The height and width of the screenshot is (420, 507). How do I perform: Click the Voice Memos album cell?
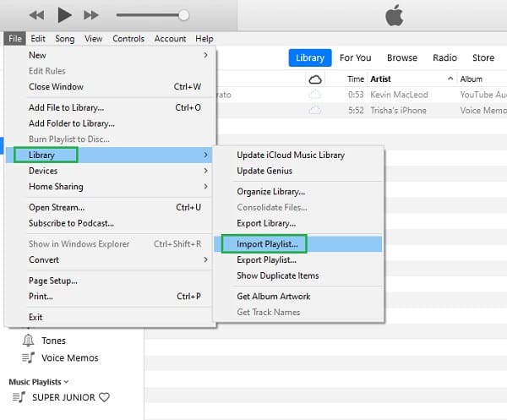pyautogui.click(x=483, y=111)
